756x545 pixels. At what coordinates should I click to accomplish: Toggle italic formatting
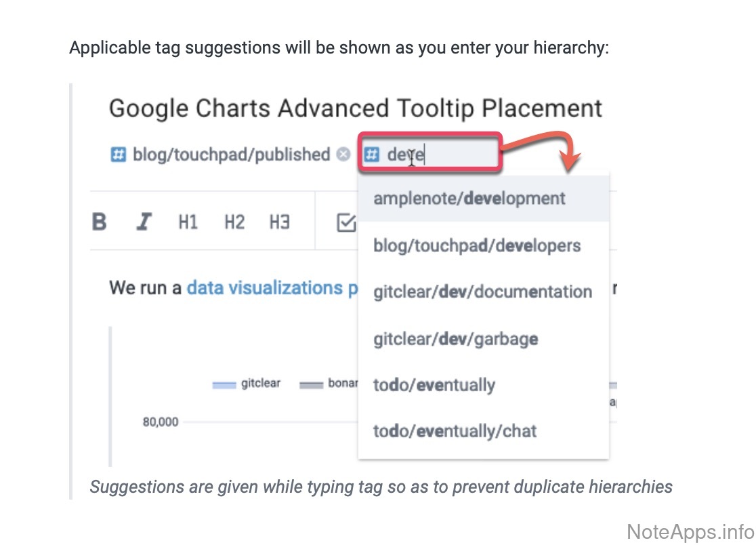tap(144, 222)
